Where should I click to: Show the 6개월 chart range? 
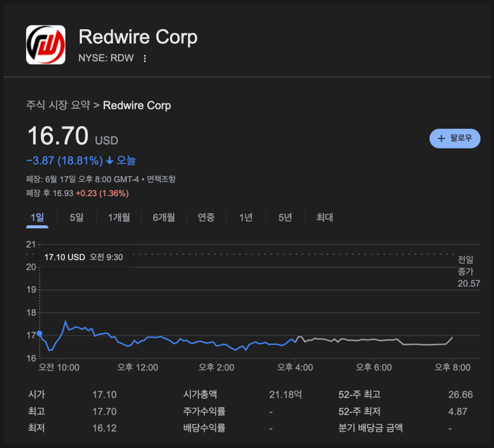[164, 218]
